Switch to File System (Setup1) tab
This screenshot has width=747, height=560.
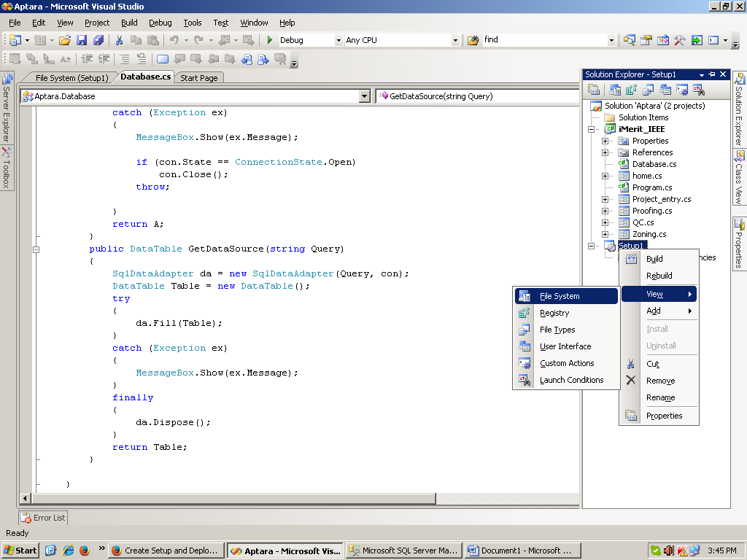(x=72, y=77)
